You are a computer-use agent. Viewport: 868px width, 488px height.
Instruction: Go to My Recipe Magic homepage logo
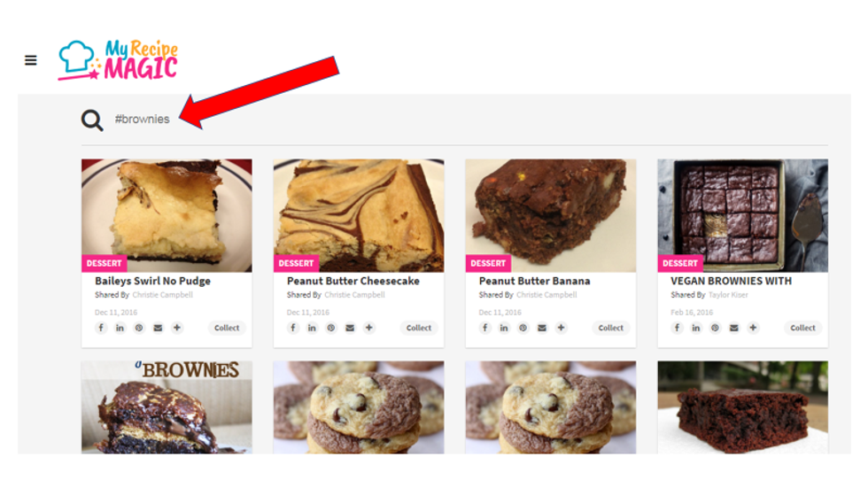118,60
